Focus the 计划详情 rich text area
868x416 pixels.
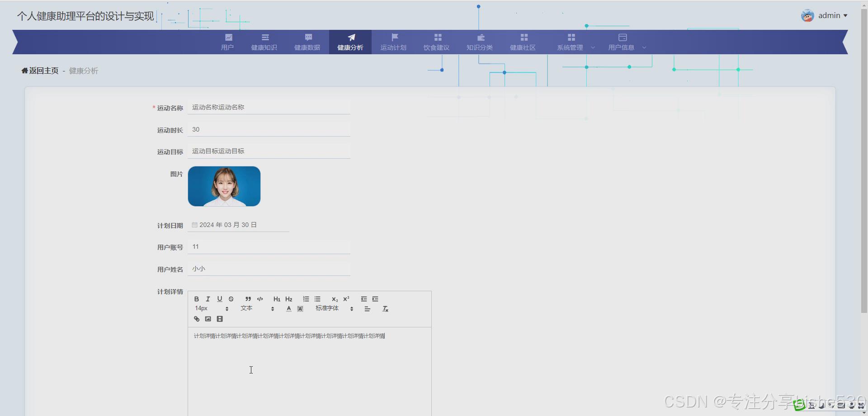(x=310, y=372)
